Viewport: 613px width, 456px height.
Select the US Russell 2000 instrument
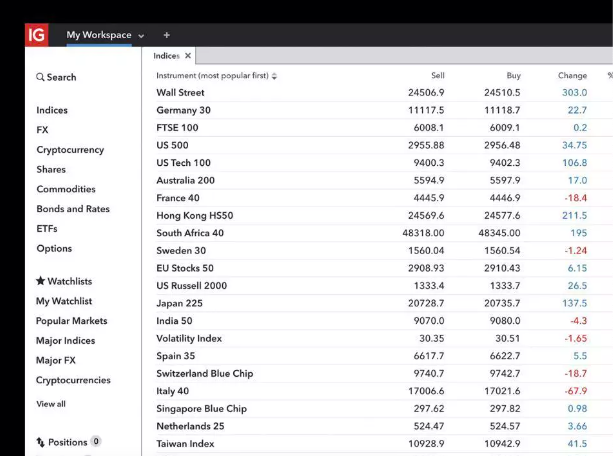point(192,286)
